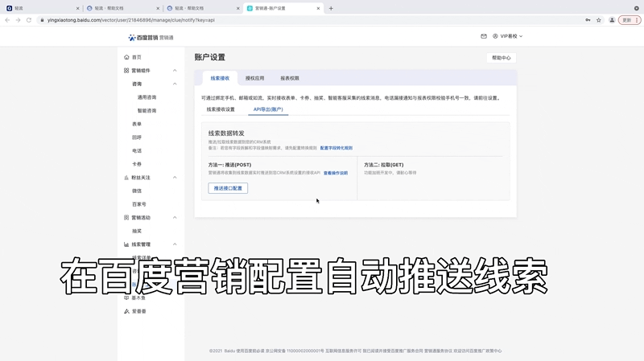
Task: Open 百家号 in the sidebar
Action: click(x=138, y=204)
